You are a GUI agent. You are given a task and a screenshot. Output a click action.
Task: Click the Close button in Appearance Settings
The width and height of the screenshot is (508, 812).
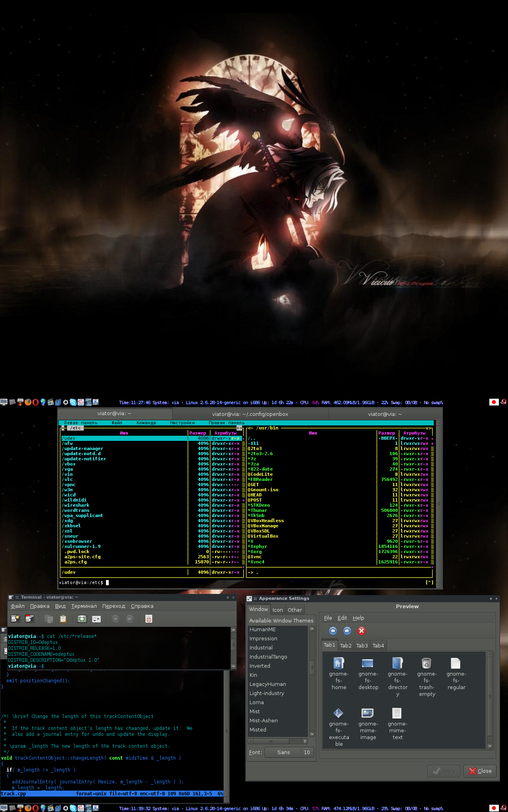pyautogui.click(x=480, y=771)
